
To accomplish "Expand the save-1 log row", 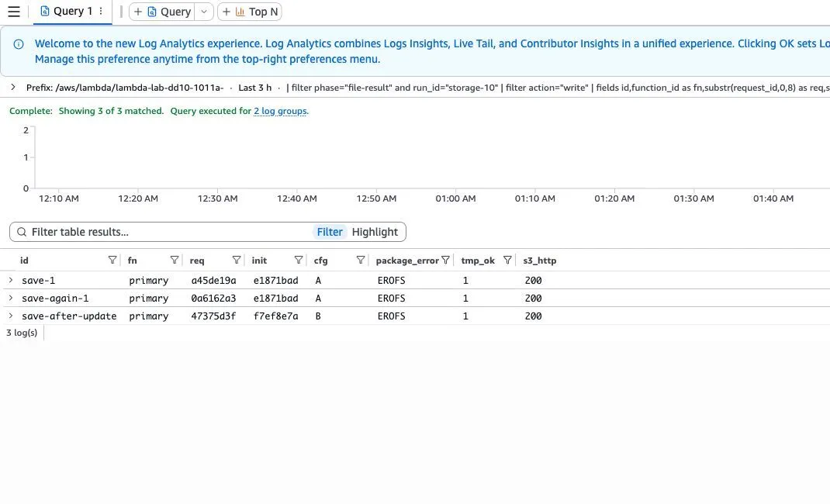I will [x=11, y=280].
